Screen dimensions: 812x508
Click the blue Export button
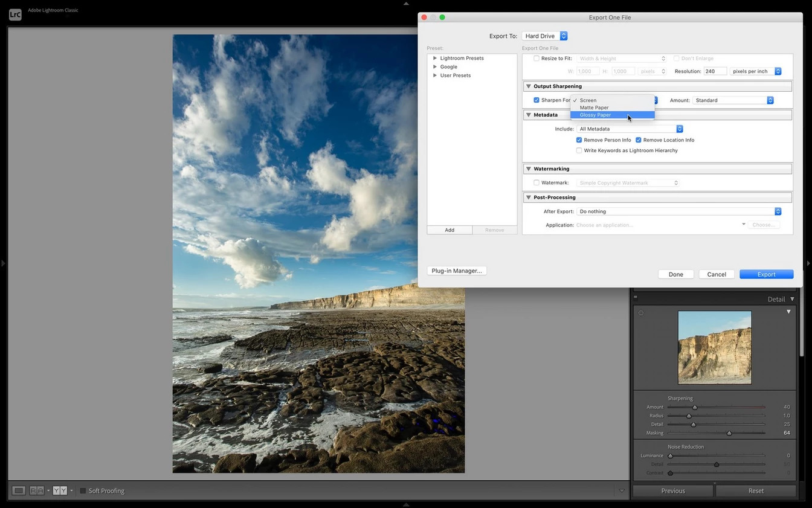[x=766, y=274]
